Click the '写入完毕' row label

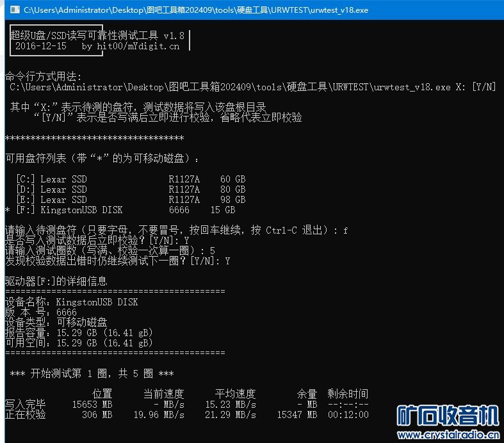pos(26,404)
